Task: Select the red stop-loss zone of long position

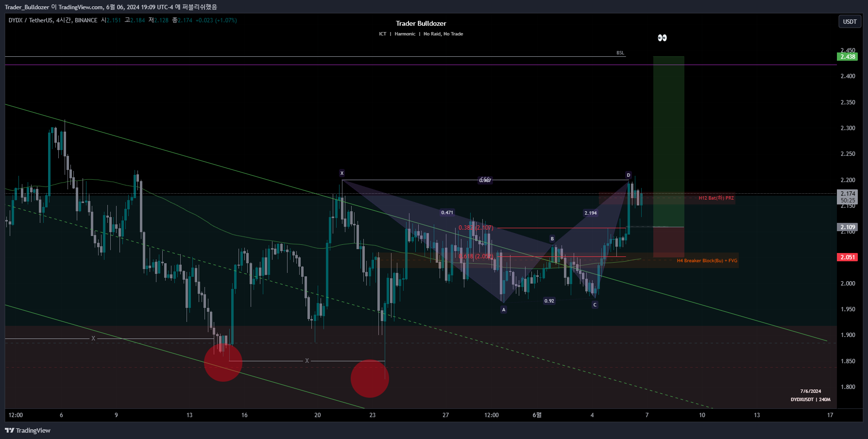Action: (x=668, y=242)
